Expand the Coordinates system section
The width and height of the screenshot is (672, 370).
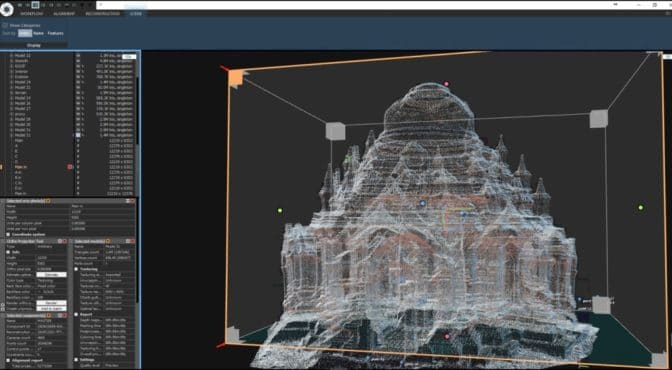tap(8, 235)
